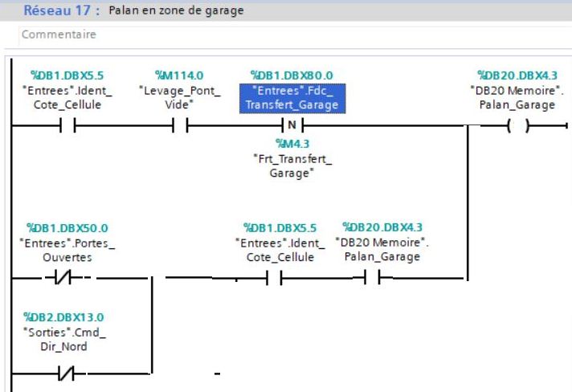572x392 pixels.
Task: Select the %DB2.DBX13.0 address label
Action: click(63, 317)
